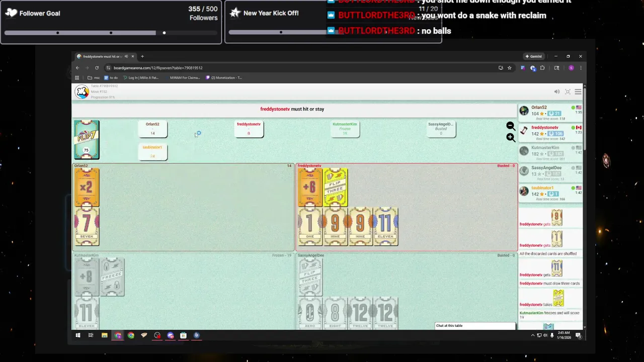Select KutmasterKim frozen summary box
This screenshot has width=644, height=362.
coord(345,129)
